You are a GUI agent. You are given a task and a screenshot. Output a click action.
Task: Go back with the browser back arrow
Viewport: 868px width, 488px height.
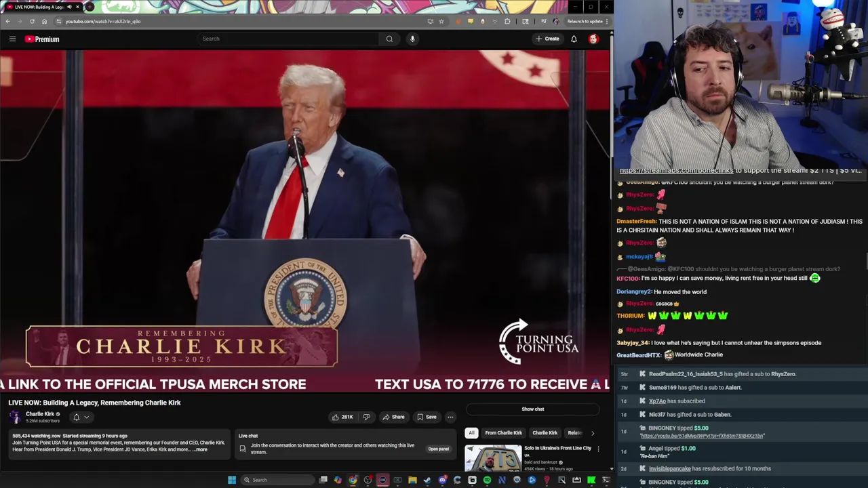pos(7,21)
